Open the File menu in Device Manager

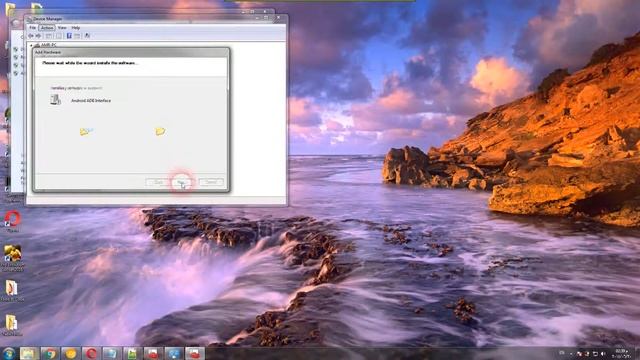[x=33, y=28]
